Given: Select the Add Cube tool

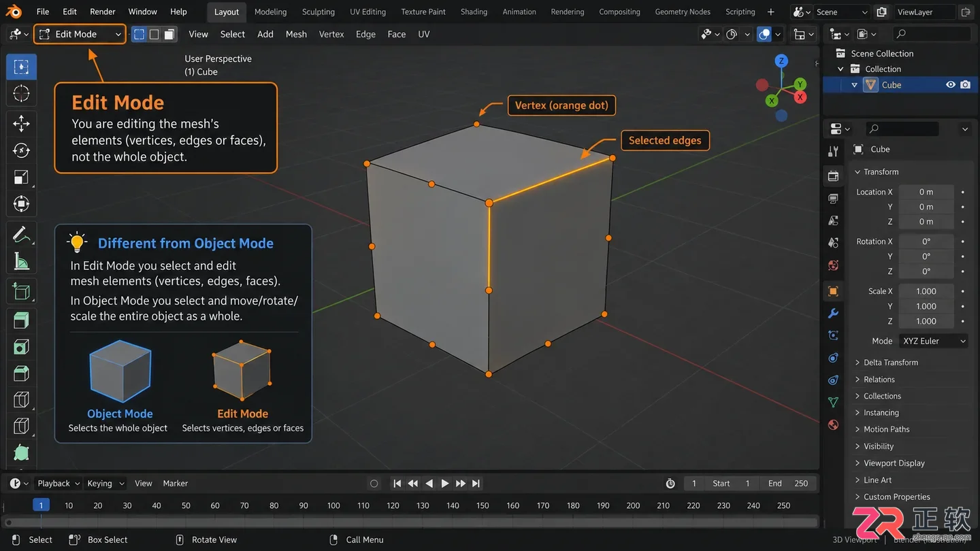Looking at the screenshot, I should point(21,293).
